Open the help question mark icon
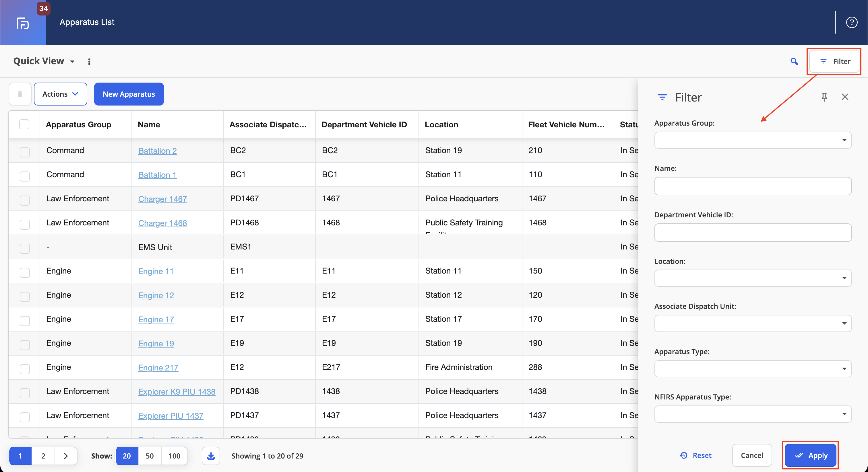 click(x=851, y=22)
